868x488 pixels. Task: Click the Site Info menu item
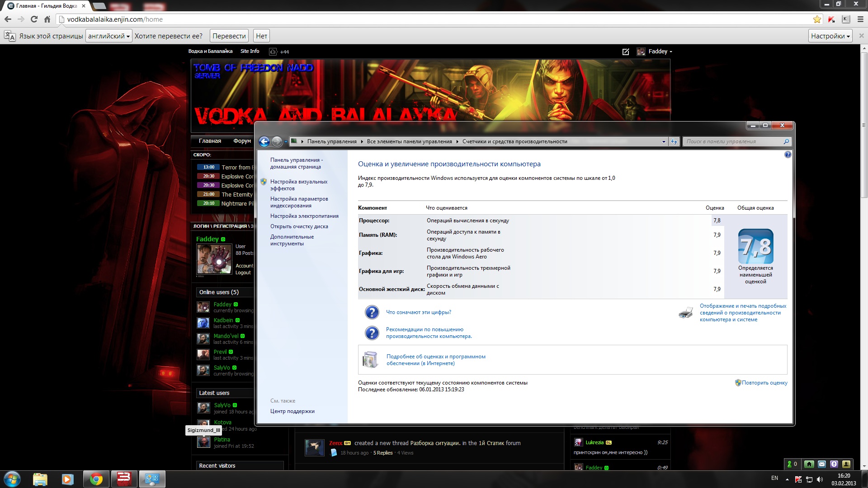click(250, 51)
